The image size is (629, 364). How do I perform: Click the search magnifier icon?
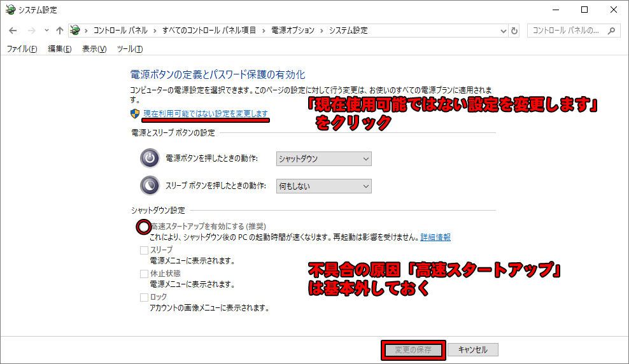click(x=611, y=31)
